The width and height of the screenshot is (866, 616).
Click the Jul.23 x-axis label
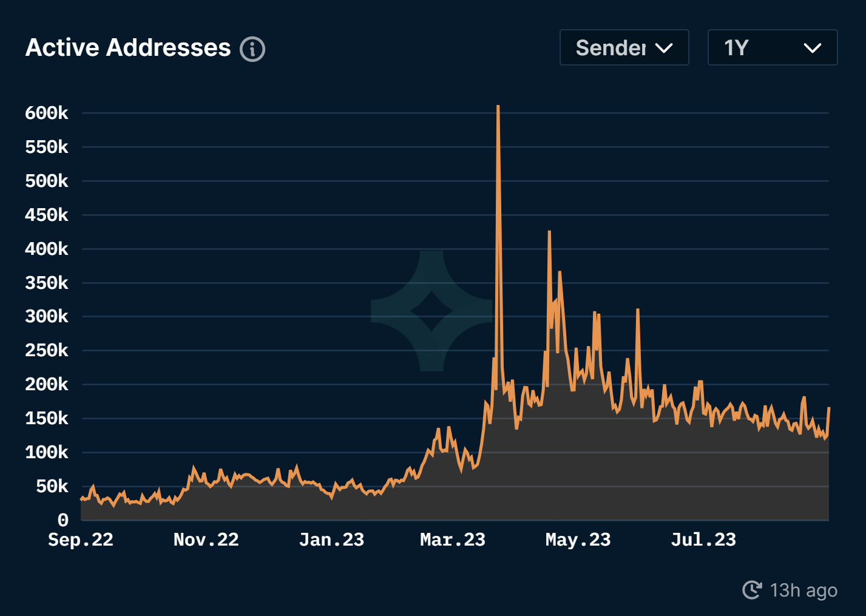point(703,540)
